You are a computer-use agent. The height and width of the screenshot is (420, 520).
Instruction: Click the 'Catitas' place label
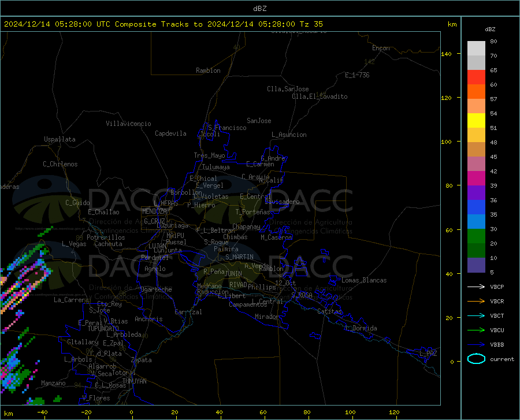click(x=330, y=311)
